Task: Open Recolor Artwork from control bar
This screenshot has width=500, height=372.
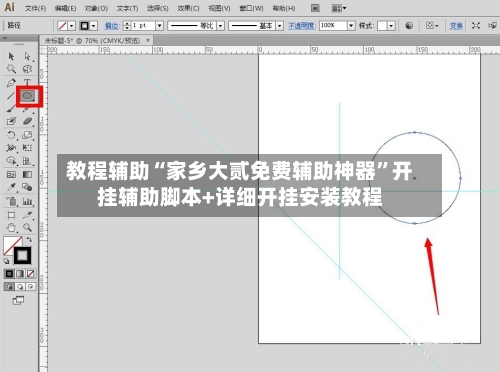Action: (x=409, y=26)
